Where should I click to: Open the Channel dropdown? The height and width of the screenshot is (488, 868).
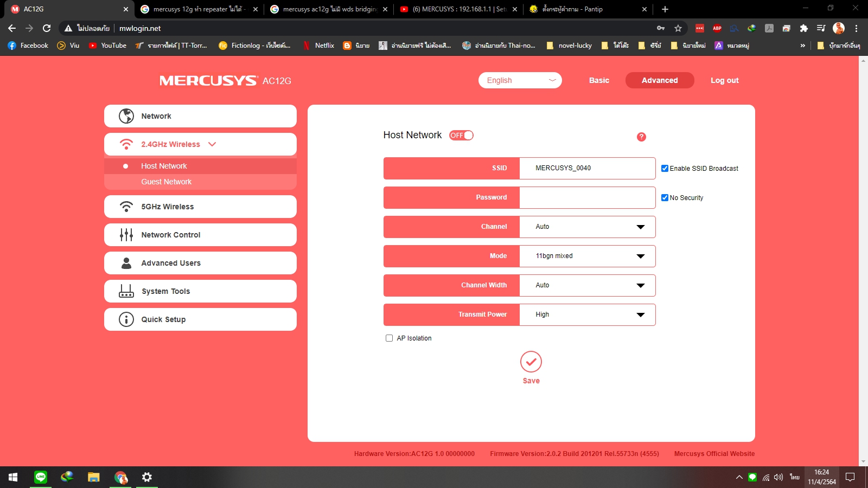pyautogui.click(x=588, y=227)
